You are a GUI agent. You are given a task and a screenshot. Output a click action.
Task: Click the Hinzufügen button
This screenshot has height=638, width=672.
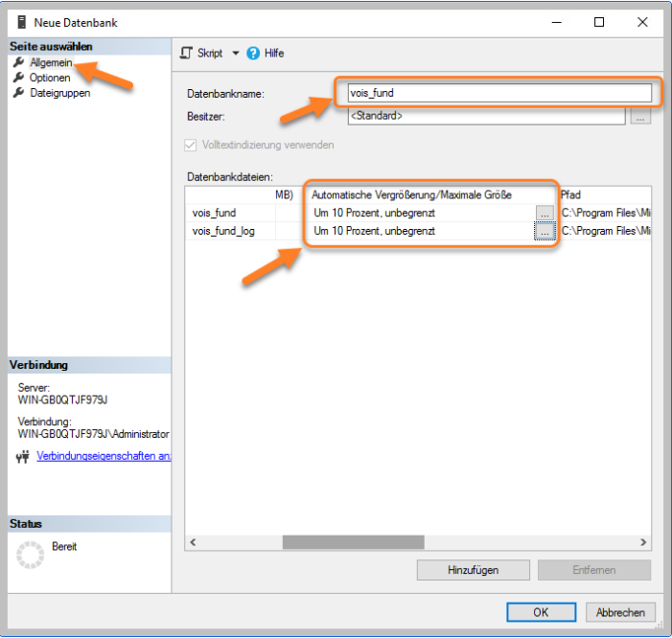[474, 570]
